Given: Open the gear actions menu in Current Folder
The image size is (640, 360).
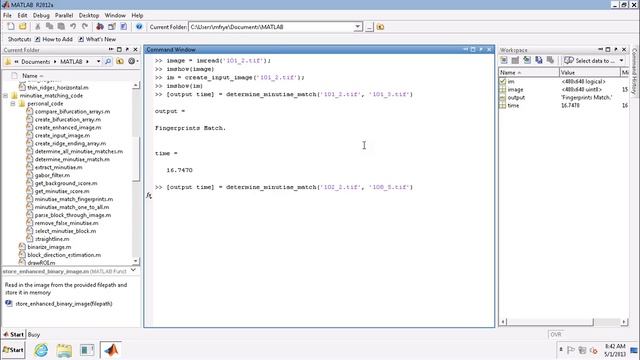Looking at the screenshot, I should pos(133,61).
